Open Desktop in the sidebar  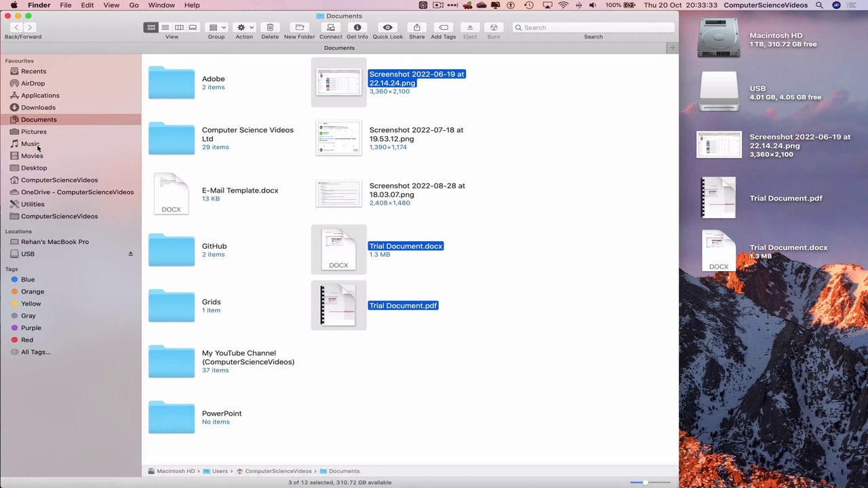pos(34,168)
